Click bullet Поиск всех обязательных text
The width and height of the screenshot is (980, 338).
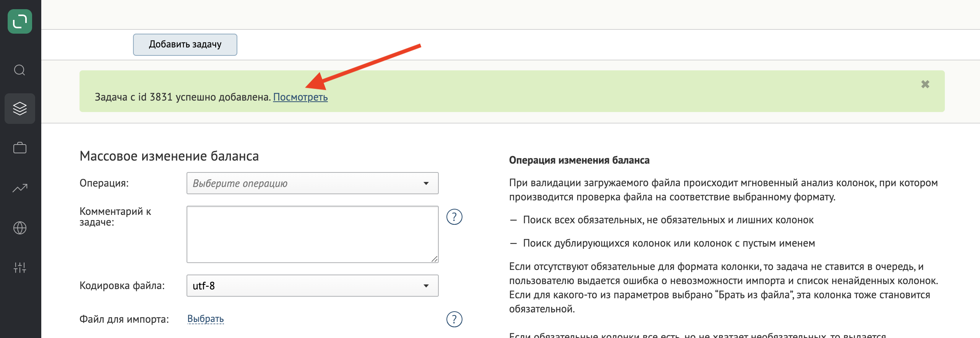pos(668,220)
